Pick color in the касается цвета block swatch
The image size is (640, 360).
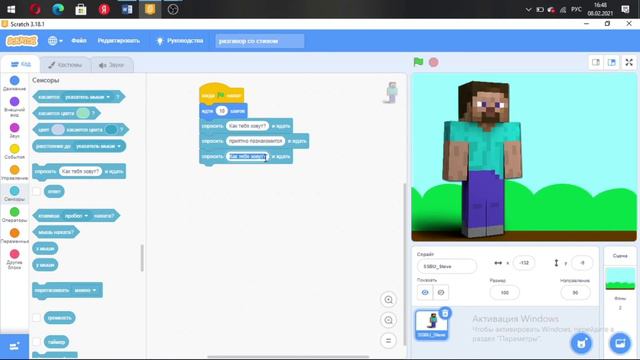pyautogui.click(x=83, y=113)
